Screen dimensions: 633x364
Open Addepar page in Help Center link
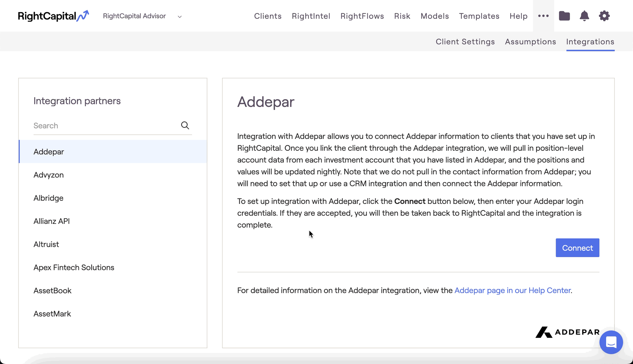pyautogui.click(x=513, y=290)
